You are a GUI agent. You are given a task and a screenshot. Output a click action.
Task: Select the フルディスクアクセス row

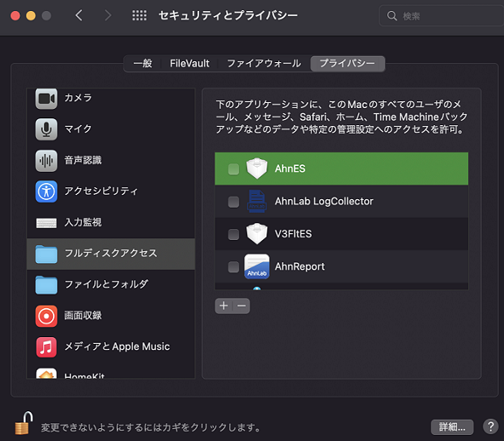point(111,254)
